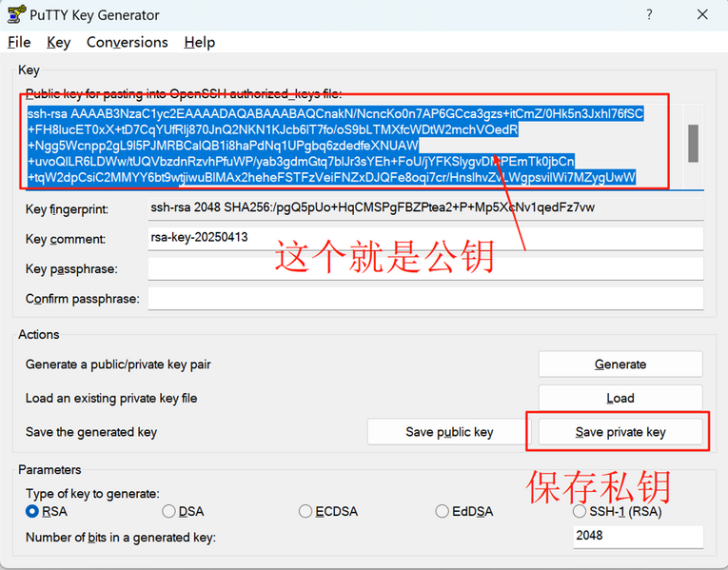
Task: Open the Key menu
Action: click(59, 42)
